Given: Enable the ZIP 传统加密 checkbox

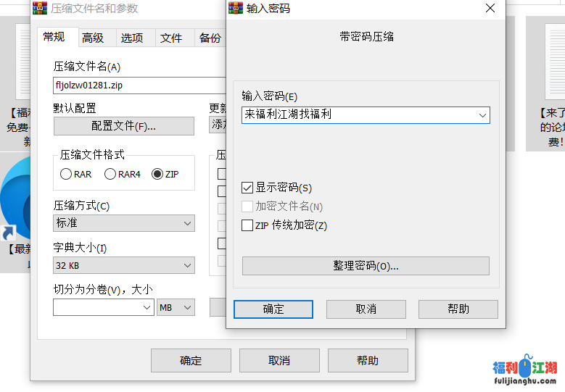Looking at the screenshot, I should point(247,225).
